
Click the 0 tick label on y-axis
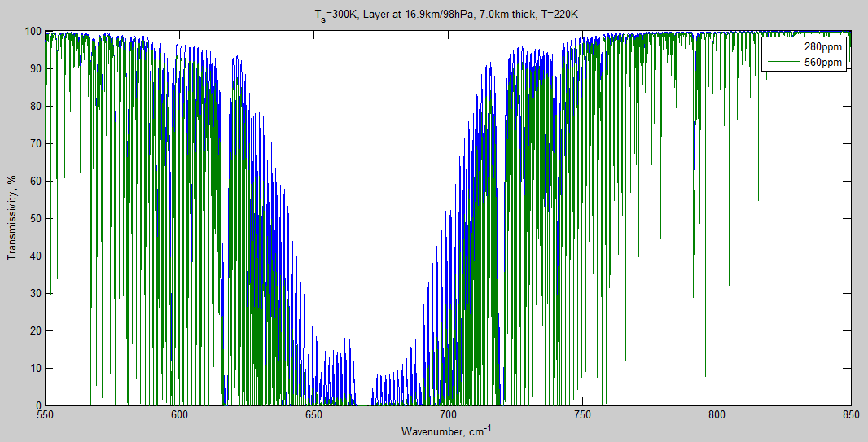(37, 405)
